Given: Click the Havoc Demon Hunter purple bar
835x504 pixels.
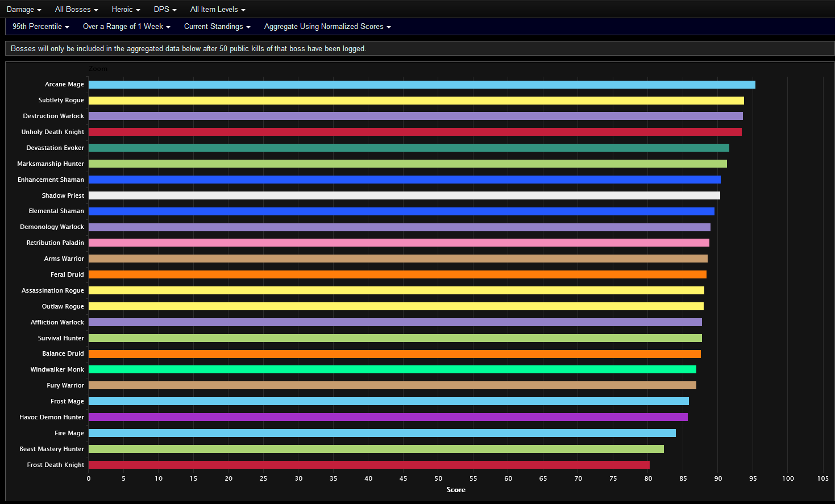Looking at the screenshot, I should [388, 417].
